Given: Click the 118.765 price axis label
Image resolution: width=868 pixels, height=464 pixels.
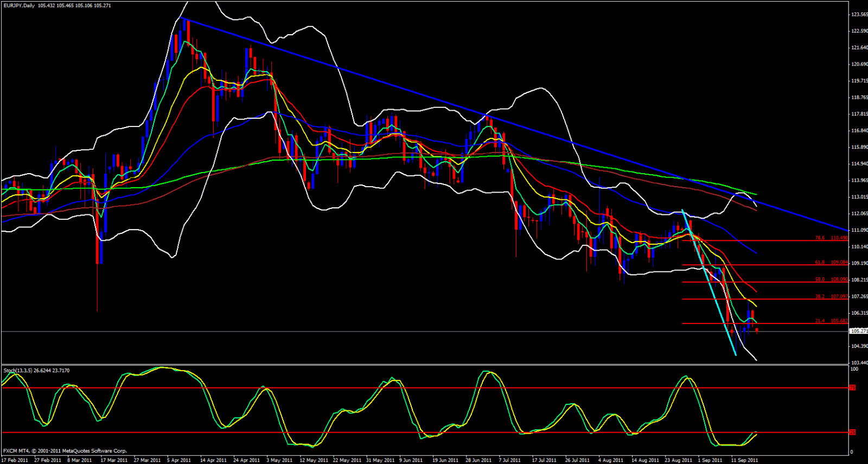Looking at the screenshot, I should (859, 98).
